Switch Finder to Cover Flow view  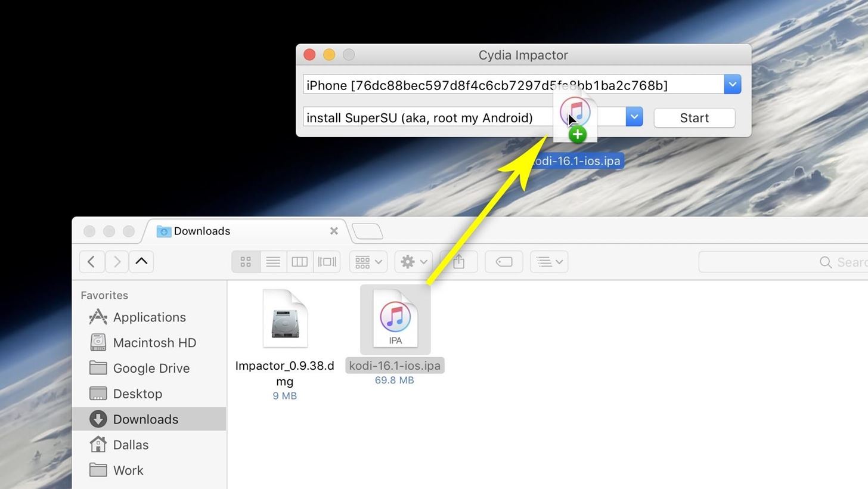[x=327, y=262]
